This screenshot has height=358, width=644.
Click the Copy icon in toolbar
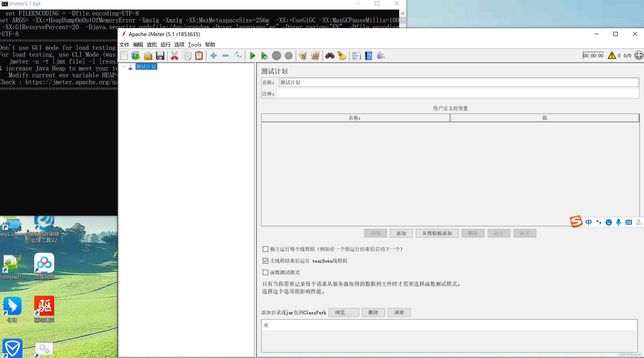pos(187,56)
